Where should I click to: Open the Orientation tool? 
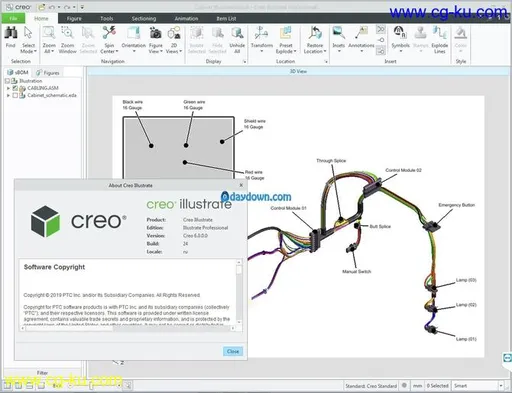(133, 33)
